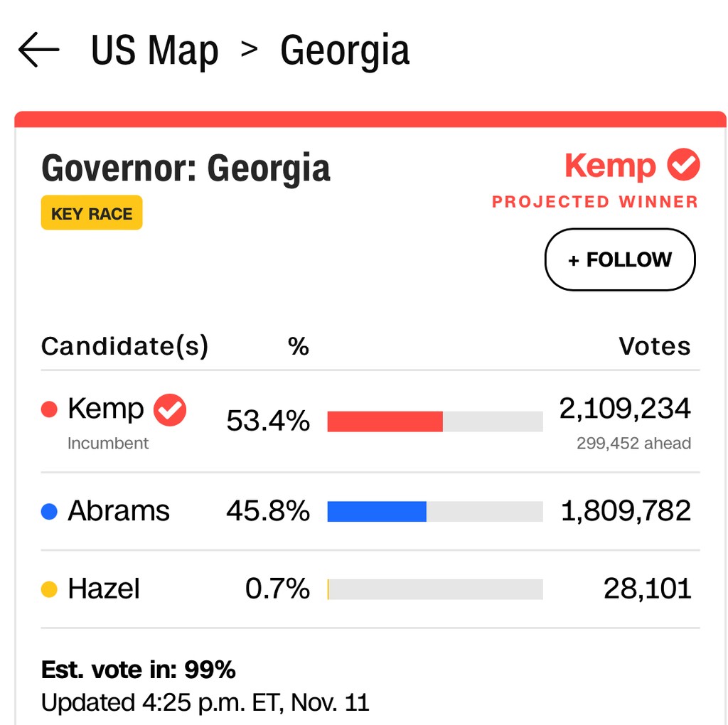This screenshot has width=728, height=725.
Task: Tap the back arrow icon
Action: pos(39,50)
